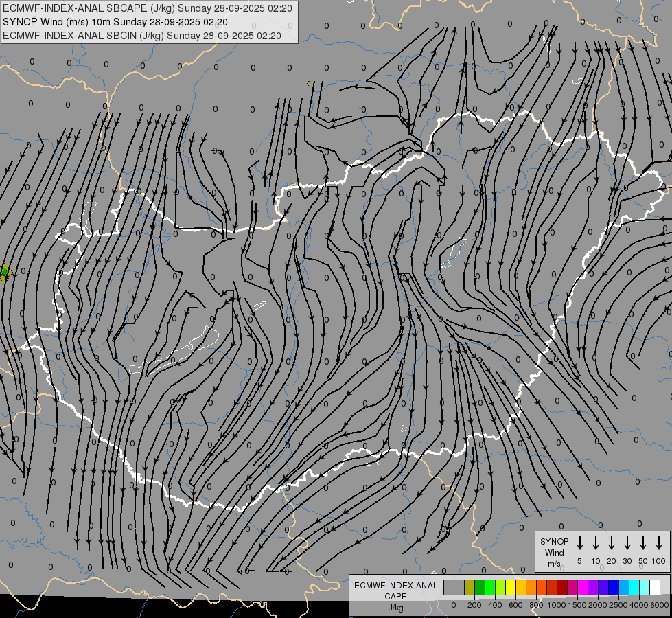The height and width of the screenshot is (618, 672).
Task: Click the J/kg unit label in legend
Action: (395, 608)
